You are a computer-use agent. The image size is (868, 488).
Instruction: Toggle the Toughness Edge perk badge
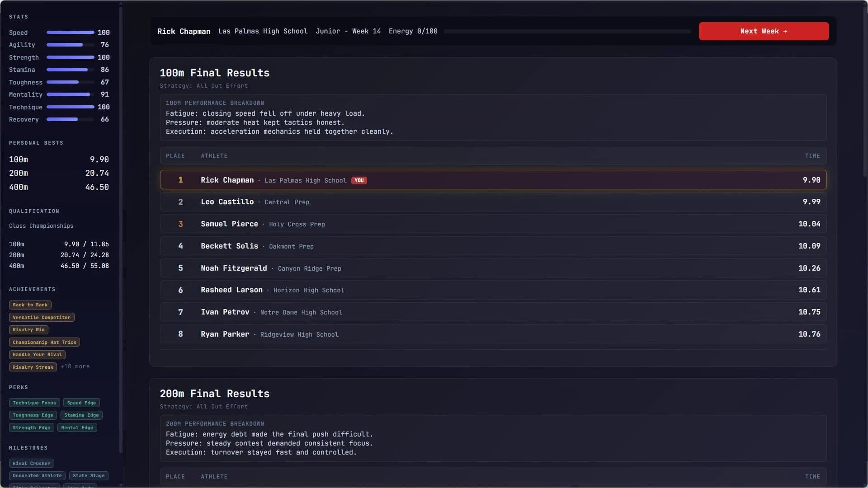[x=33, y=415]
